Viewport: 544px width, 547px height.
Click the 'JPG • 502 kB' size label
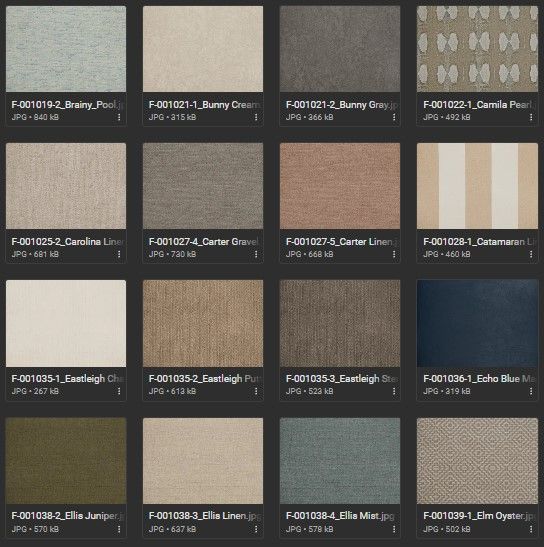coord(447,529)
